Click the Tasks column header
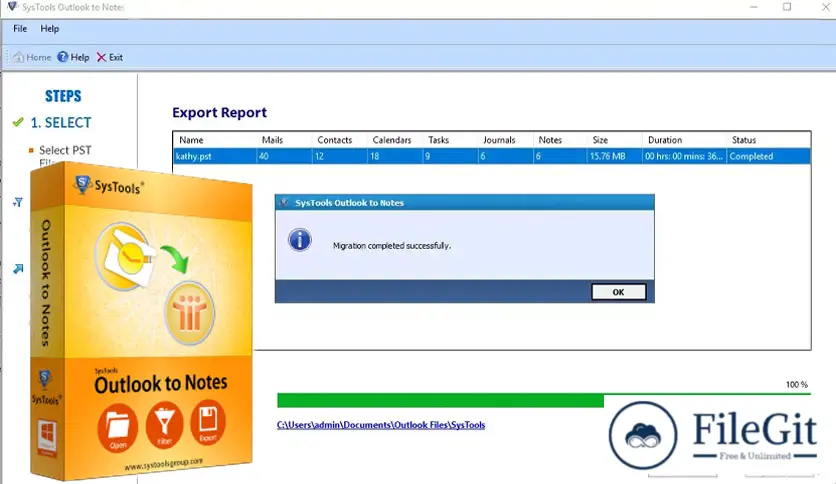The image size is (836, 484). [438, 140]
